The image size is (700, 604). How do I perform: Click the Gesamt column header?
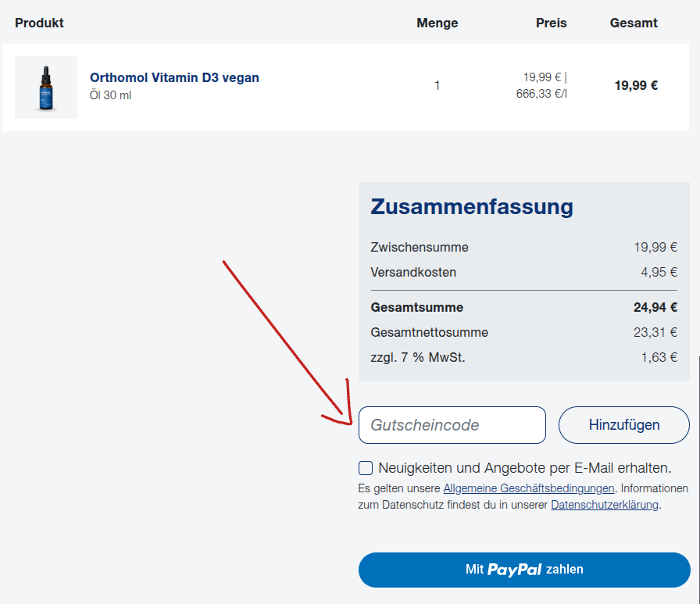634,23
